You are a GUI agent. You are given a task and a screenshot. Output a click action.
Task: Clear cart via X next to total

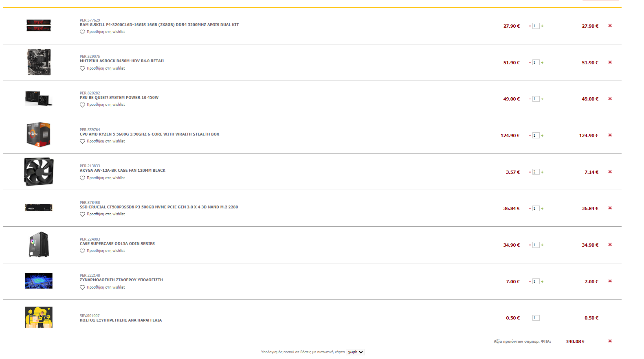pyautogui.click(x=610, y=341)
